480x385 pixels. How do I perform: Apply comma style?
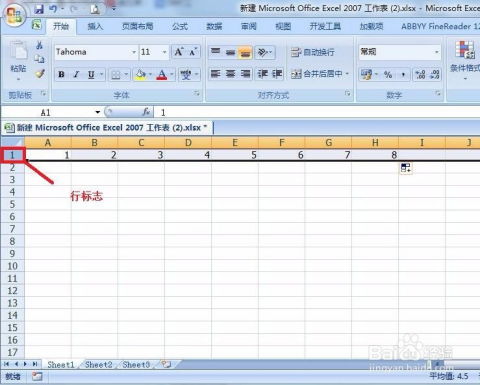tap(403, 75)
